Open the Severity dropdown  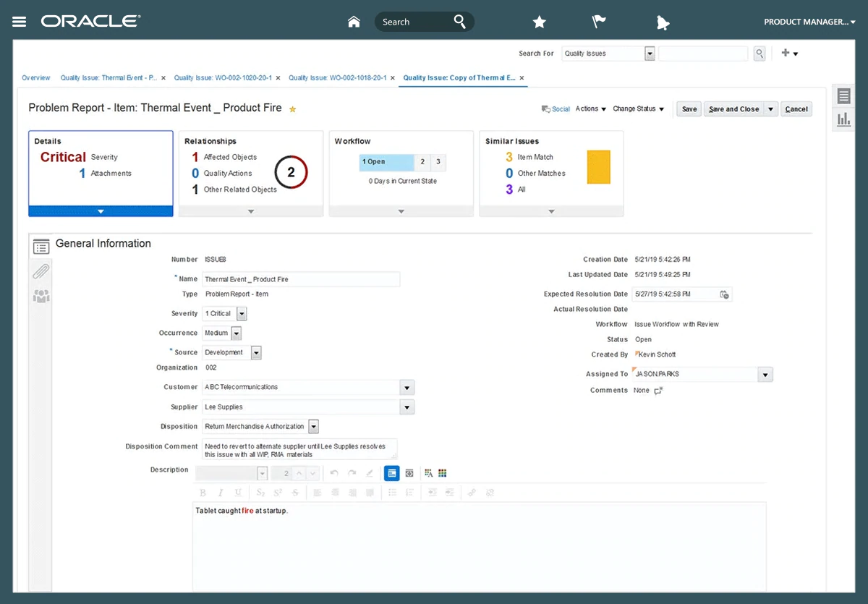(242, 314)
